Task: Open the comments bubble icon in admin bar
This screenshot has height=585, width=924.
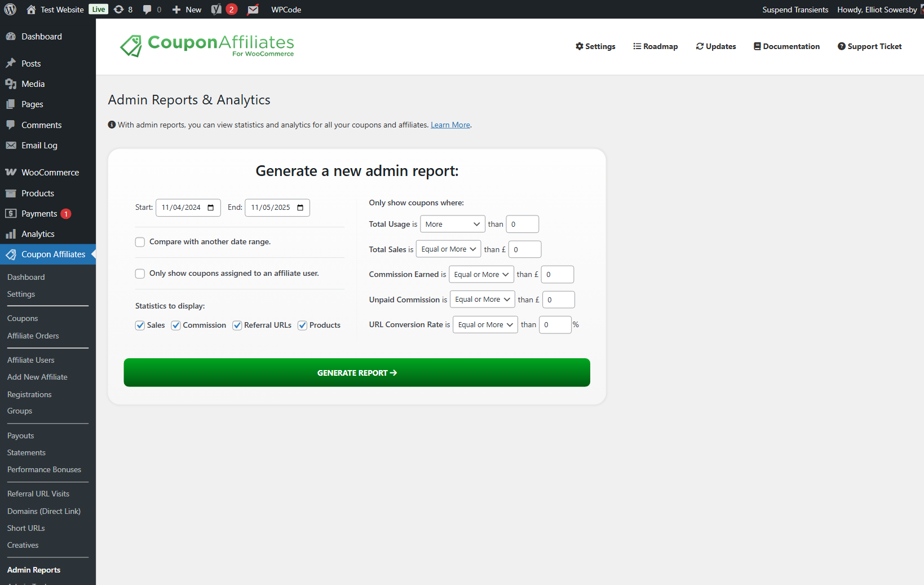Action: pyautogui.click(x=147, y=10)
